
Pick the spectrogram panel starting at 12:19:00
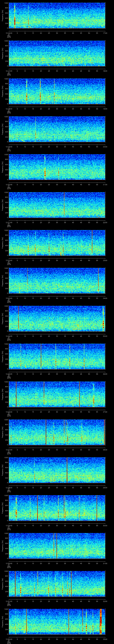tap(57, 129)
